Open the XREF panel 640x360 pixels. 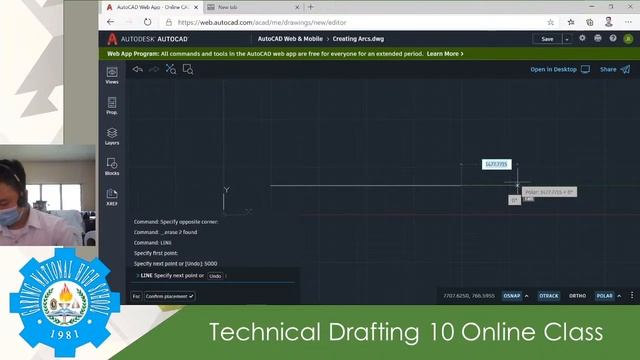(x=112, y=197)
